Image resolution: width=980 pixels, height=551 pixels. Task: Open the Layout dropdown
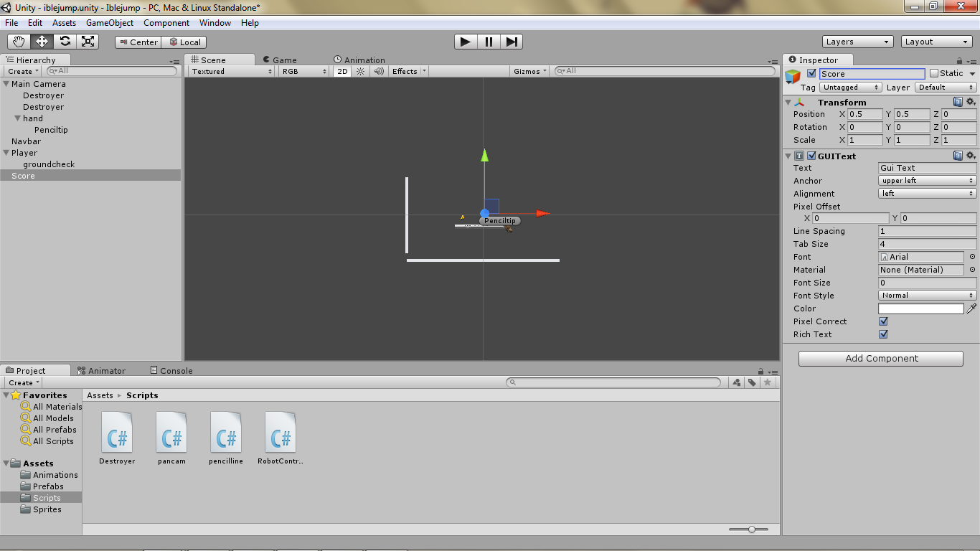(937, 42)
